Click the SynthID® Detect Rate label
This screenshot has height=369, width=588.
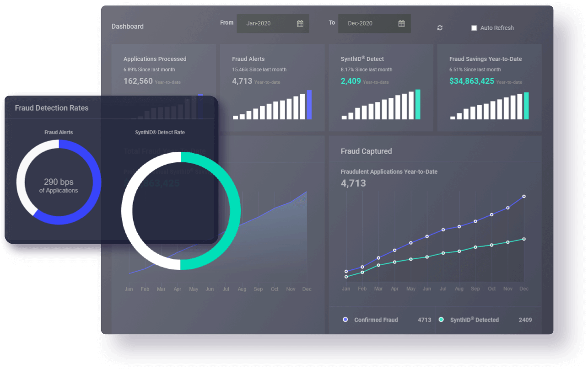(x=160, y=132)
